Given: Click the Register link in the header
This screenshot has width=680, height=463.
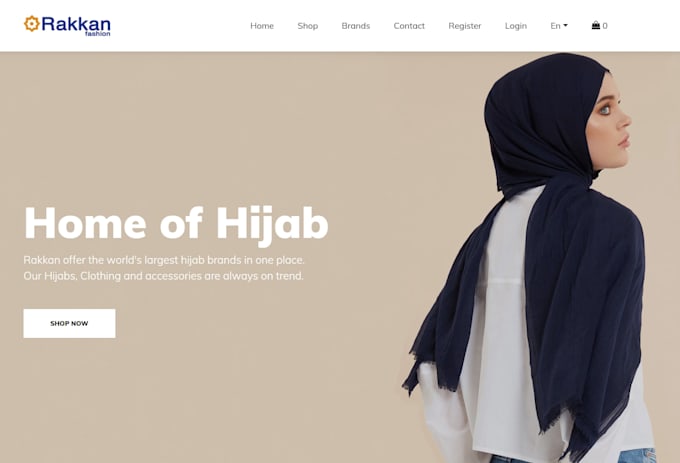Looking at the screenshot, I should coord(464,26).
